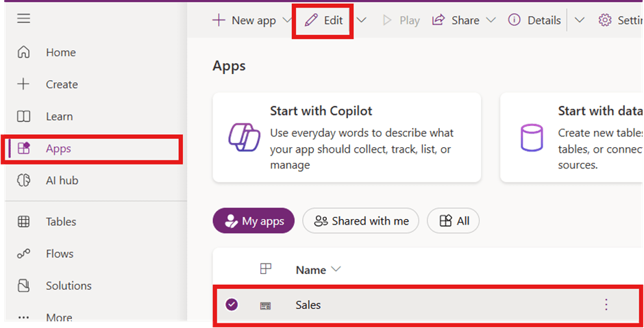Click the Details info icon

pos(515,21)
